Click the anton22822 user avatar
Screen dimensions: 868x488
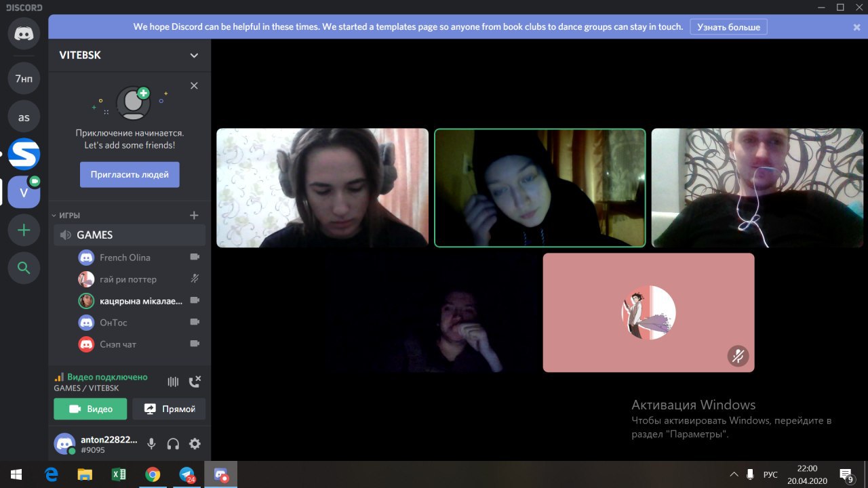click(65, 444)
